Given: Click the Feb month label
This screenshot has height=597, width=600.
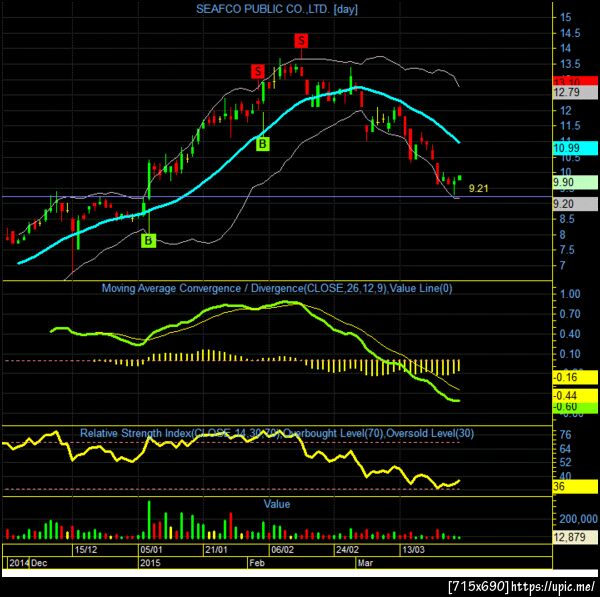Looking at the screenshot, I should click(x=257, y=563).
